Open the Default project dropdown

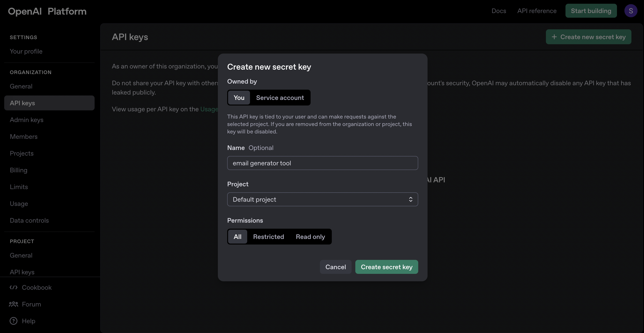click(x=322, y=199)
